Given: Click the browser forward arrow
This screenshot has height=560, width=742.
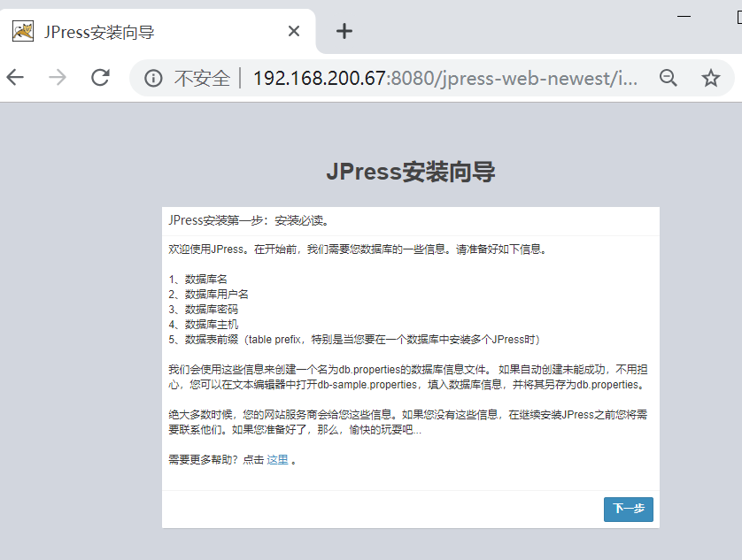Looking at the screenshot, I should pyautogui.click(x=58, y=78).
